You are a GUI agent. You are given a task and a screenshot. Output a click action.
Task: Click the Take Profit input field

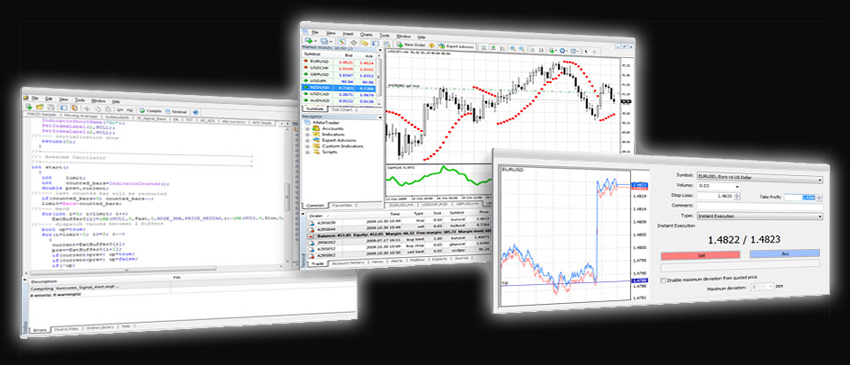[804, 197]
